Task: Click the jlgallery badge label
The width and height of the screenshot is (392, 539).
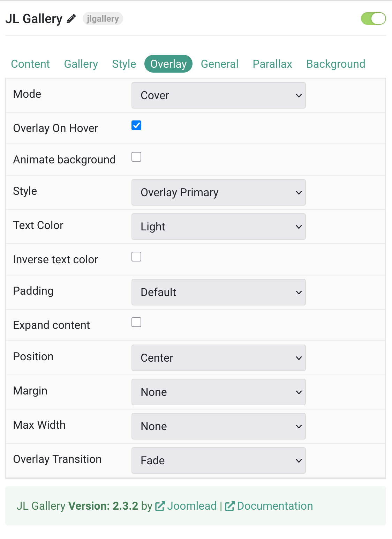Action: coord(103,19)
